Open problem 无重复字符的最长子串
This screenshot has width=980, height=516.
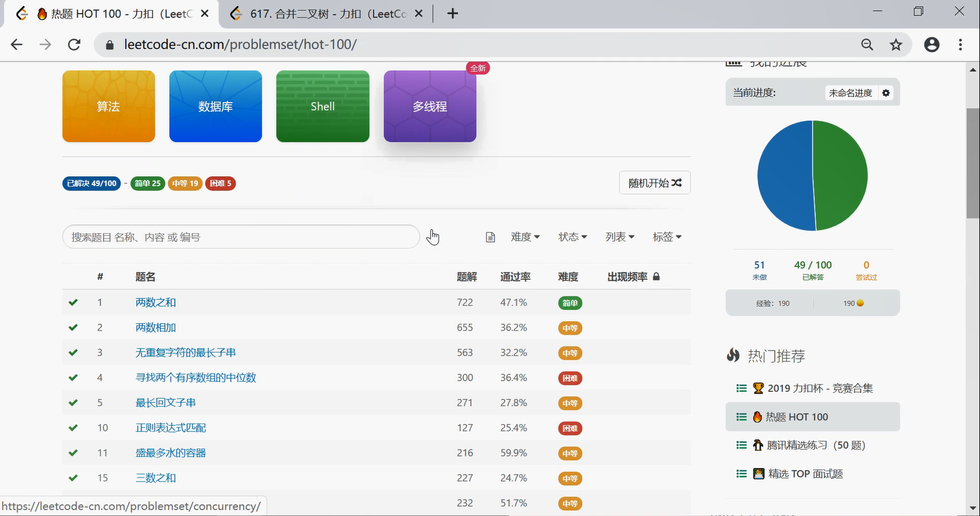point(185,352)
